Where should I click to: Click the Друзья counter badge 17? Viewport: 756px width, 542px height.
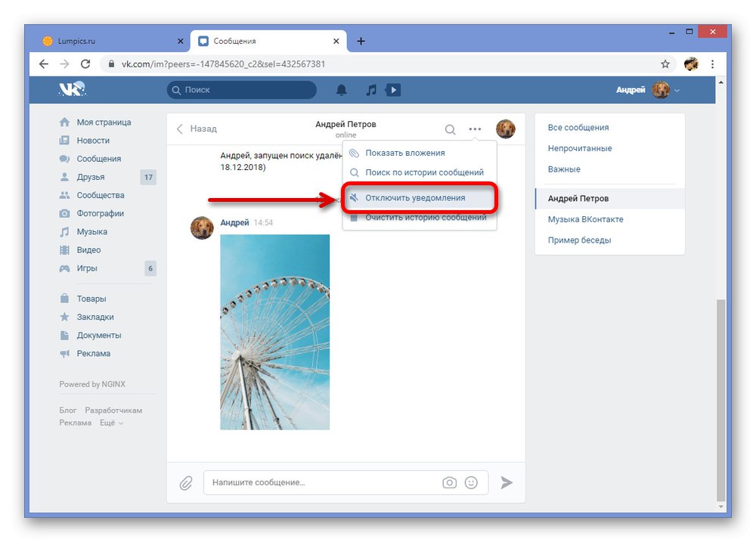148,178
